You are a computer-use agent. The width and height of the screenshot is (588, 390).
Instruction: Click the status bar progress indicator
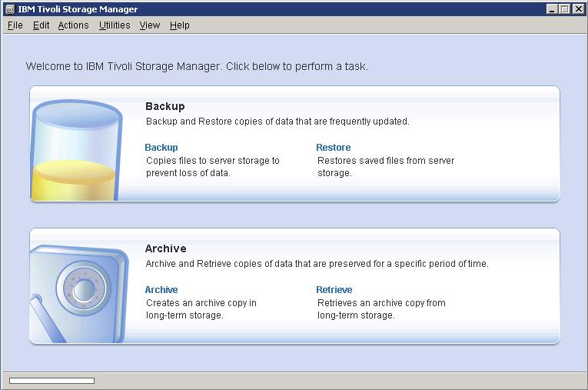click(51, 381)
